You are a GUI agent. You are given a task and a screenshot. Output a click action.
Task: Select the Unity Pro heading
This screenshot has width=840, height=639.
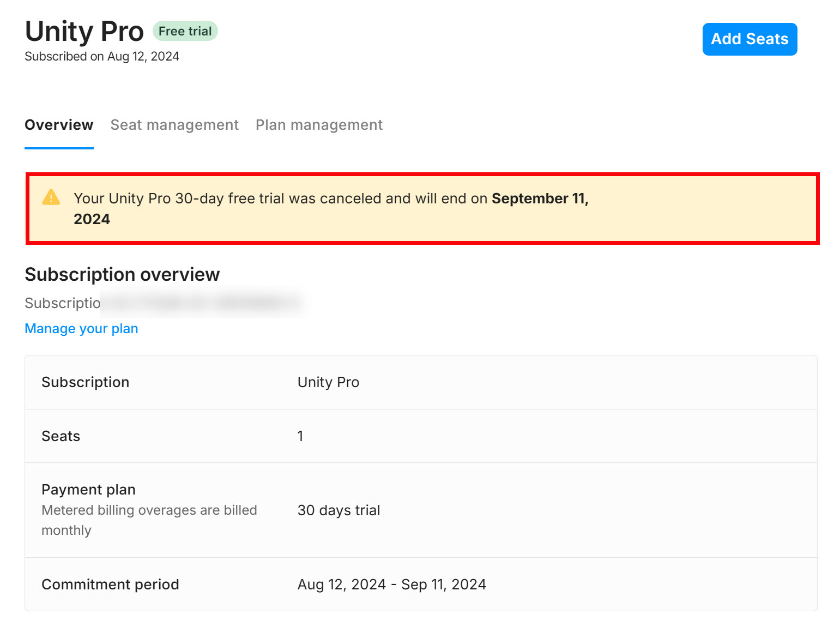pos(84,31)
